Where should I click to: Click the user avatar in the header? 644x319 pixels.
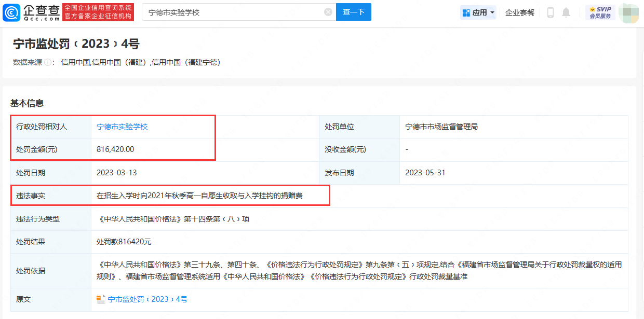tap(628, 12)
